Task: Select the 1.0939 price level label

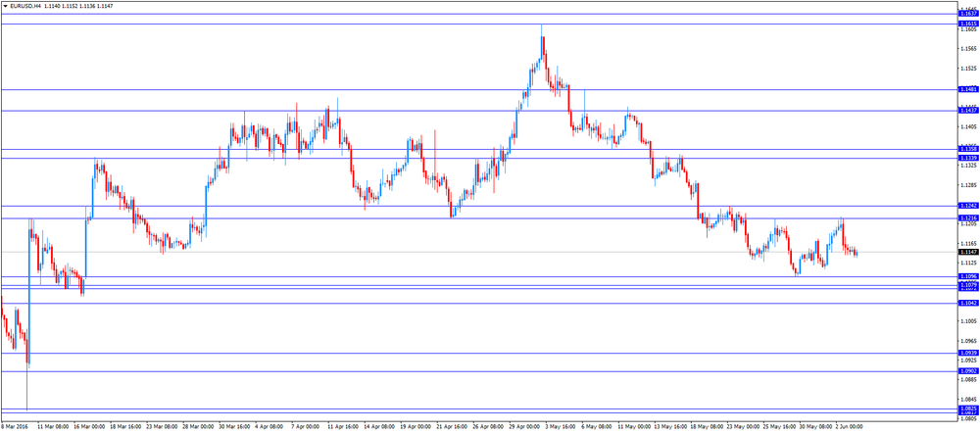Action: tap(967, 353)
